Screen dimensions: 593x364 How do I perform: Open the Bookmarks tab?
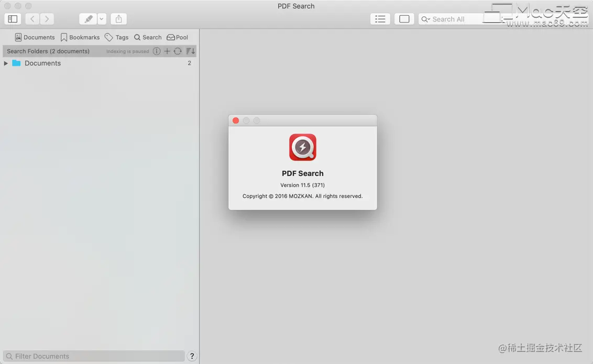tap(80, 37)
